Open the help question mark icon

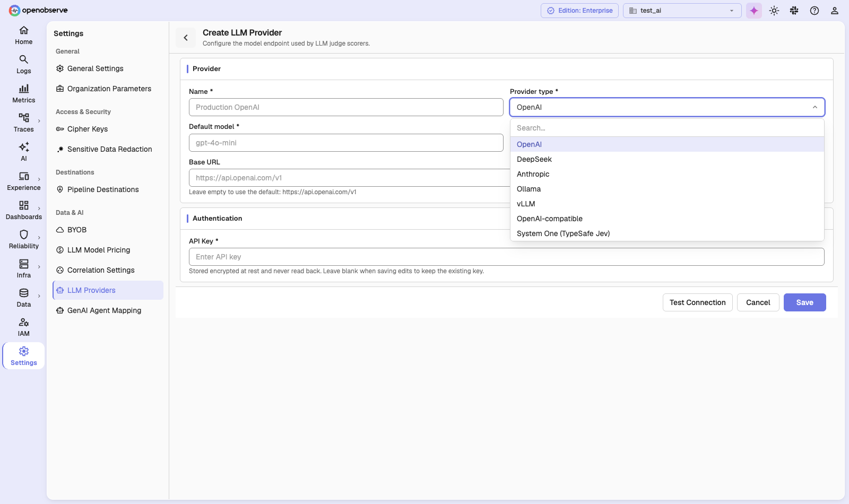(815, 11)
